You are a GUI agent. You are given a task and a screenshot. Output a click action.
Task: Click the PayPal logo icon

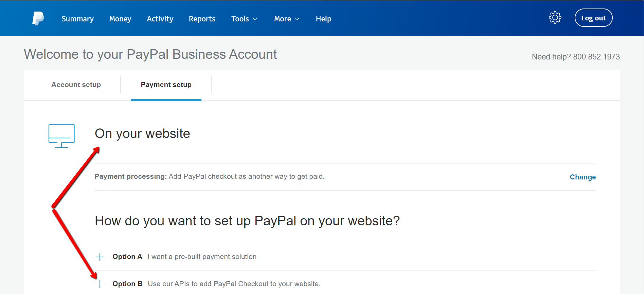pyautogui.click(x=38, y=18)
